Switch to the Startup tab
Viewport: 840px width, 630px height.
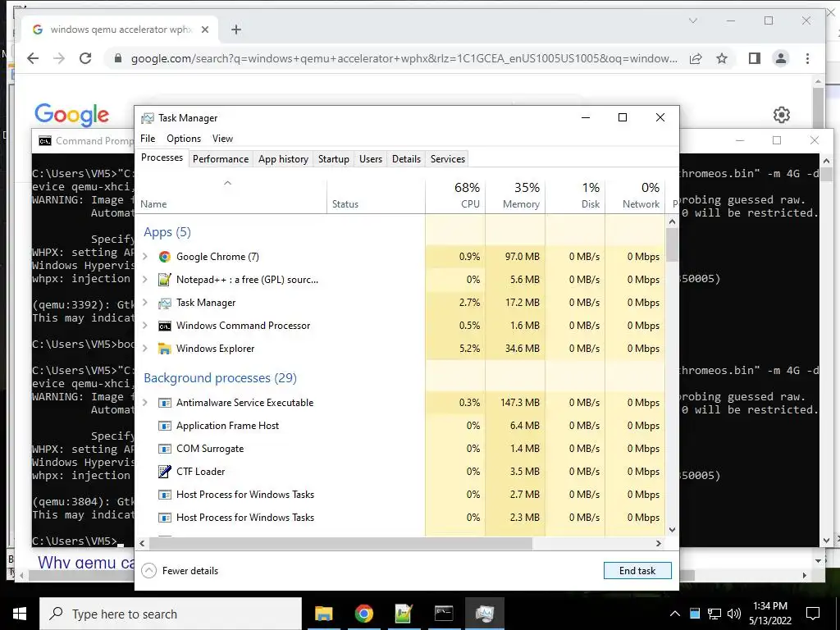[x=333, y=159]
